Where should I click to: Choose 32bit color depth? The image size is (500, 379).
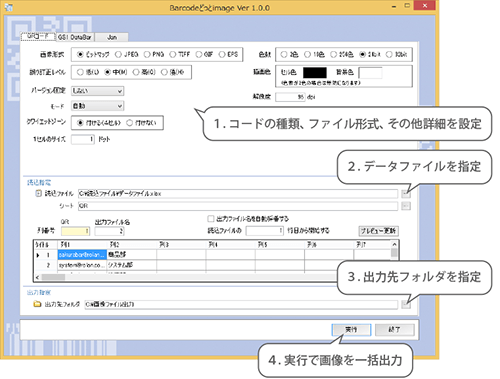[396, 54]
